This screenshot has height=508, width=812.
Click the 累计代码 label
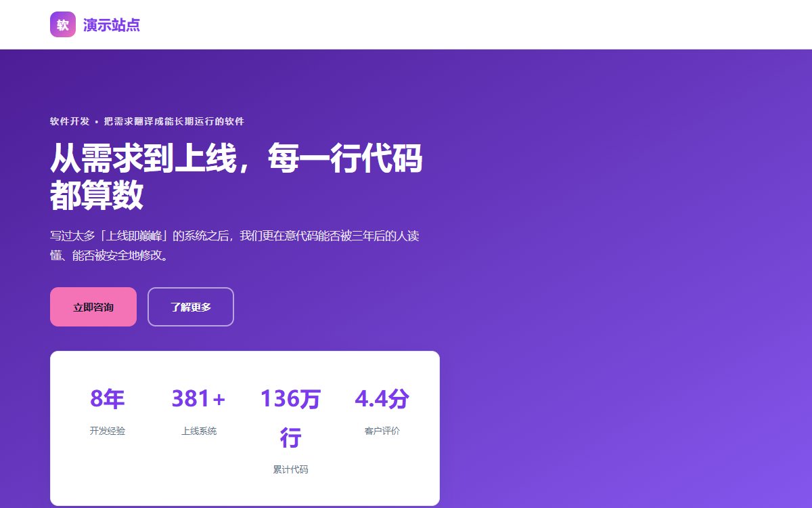[x=290, y=469]
